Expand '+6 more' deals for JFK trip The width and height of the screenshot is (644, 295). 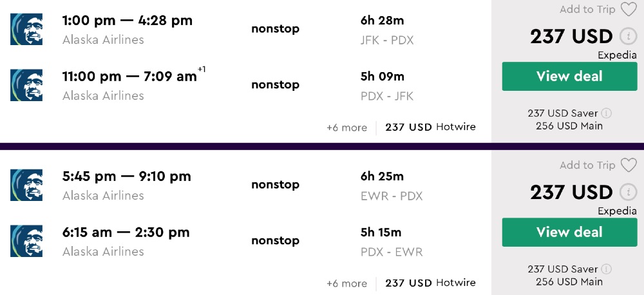[x=346, y=128]
